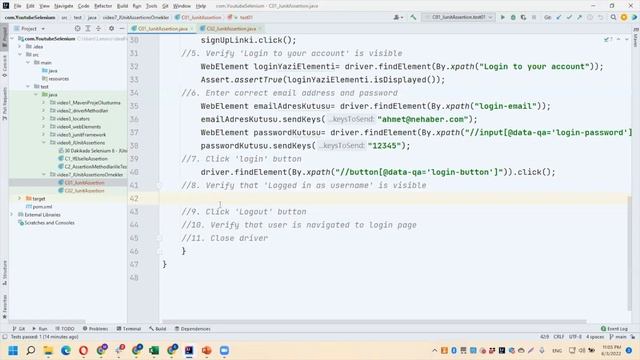Open the Event Log
640x360 pixels.
tap(614, 329)
